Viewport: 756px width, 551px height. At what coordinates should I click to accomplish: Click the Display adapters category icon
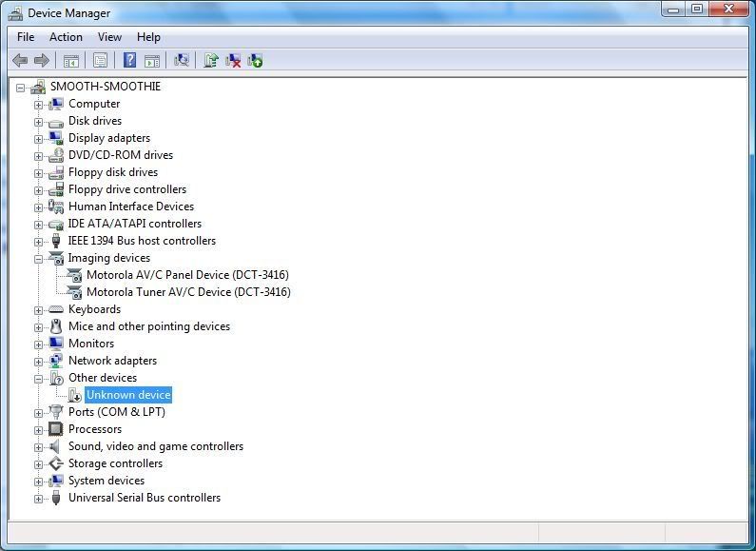[x=56, y=139]
